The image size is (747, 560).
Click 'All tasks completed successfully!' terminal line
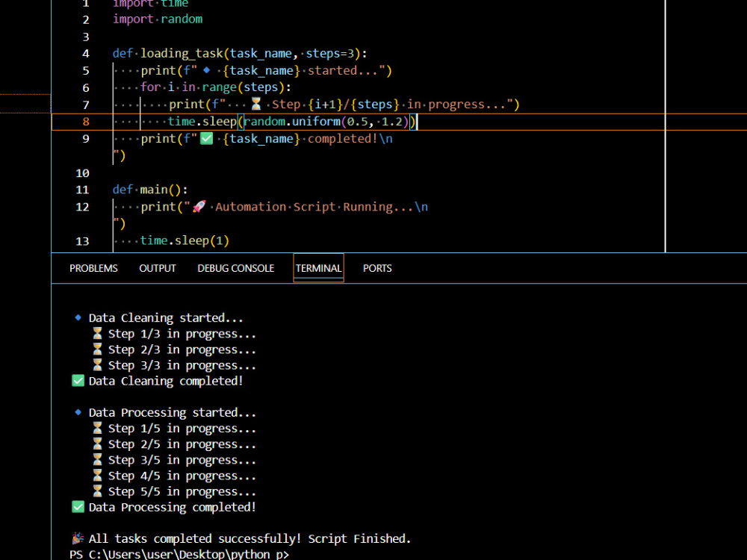(x=241, y=538)
